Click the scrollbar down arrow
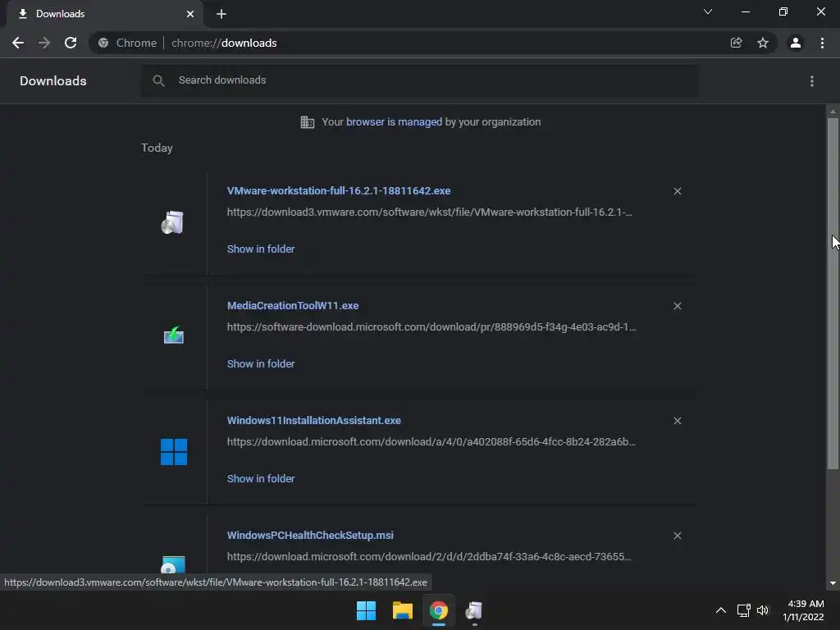840x630 pixels. (x=833, y=583)
